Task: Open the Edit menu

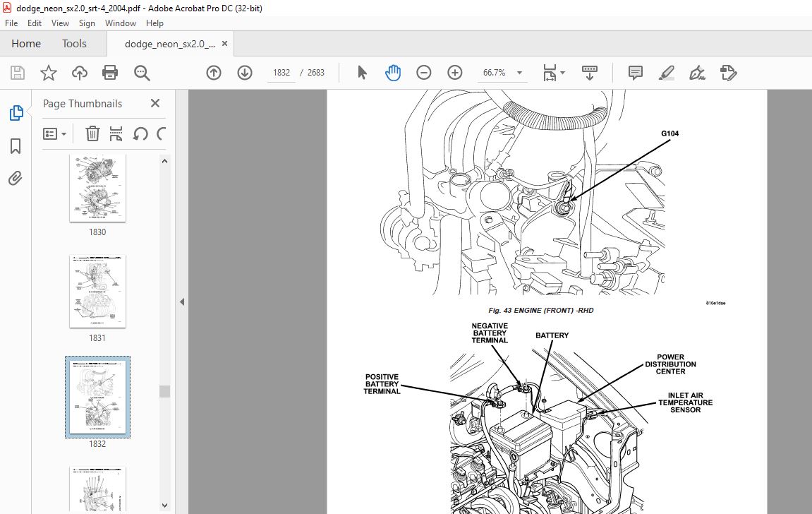Action: click(x=34, y=23)
